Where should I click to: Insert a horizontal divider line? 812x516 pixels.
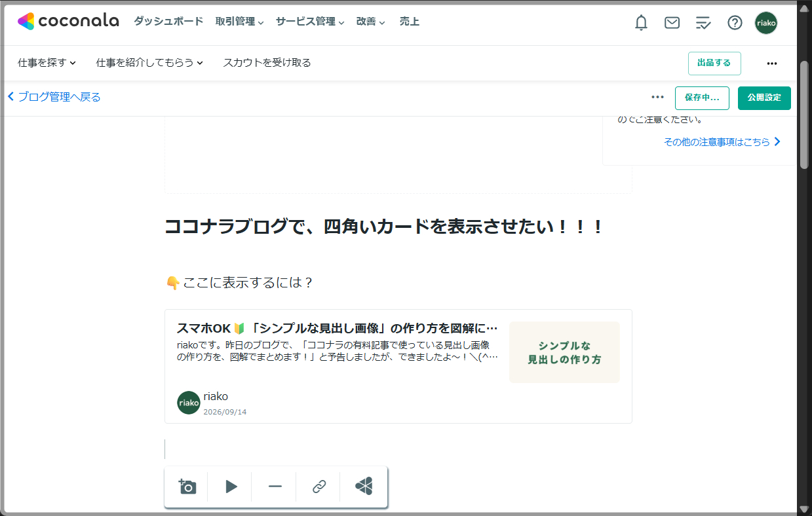275,487
